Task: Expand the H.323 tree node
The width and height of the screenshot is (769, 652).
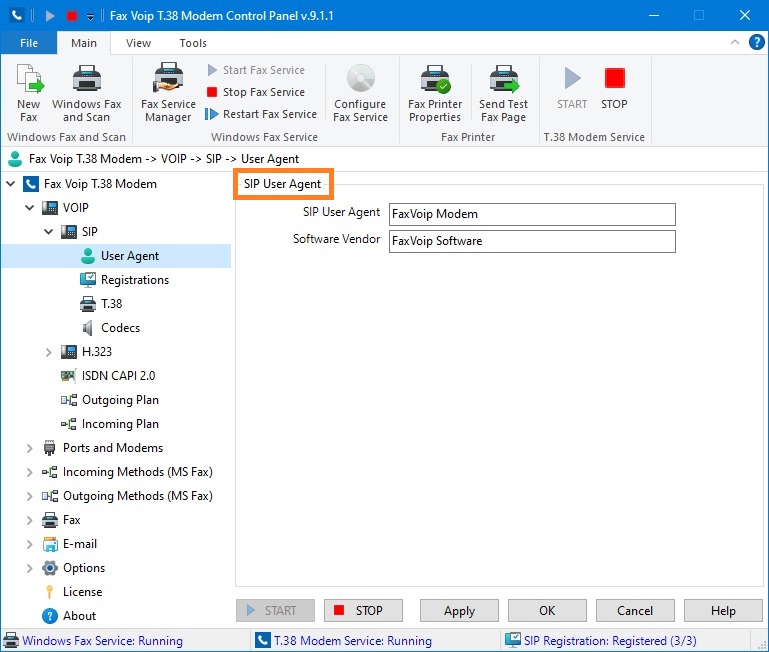Action: 49,352
